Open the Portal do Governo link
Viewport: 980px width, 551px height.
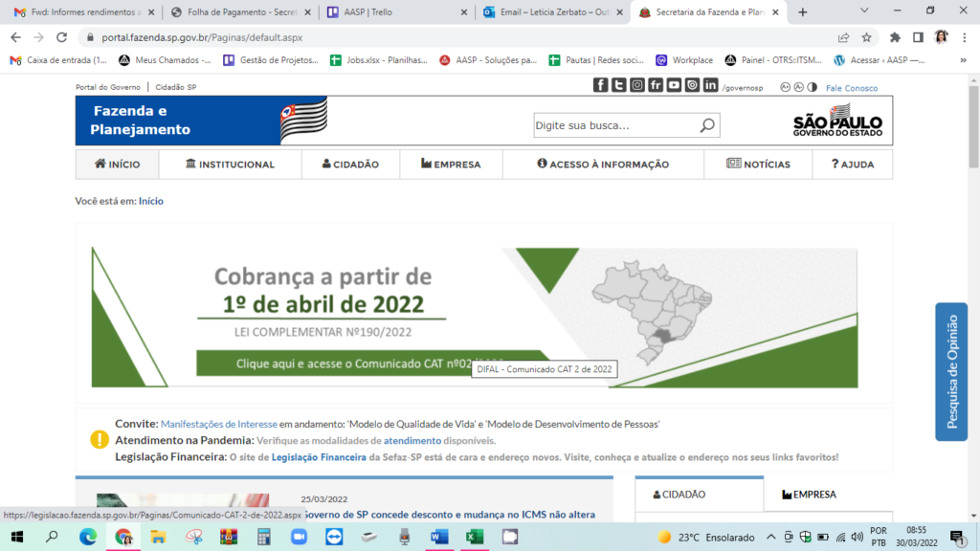[108, 87]
